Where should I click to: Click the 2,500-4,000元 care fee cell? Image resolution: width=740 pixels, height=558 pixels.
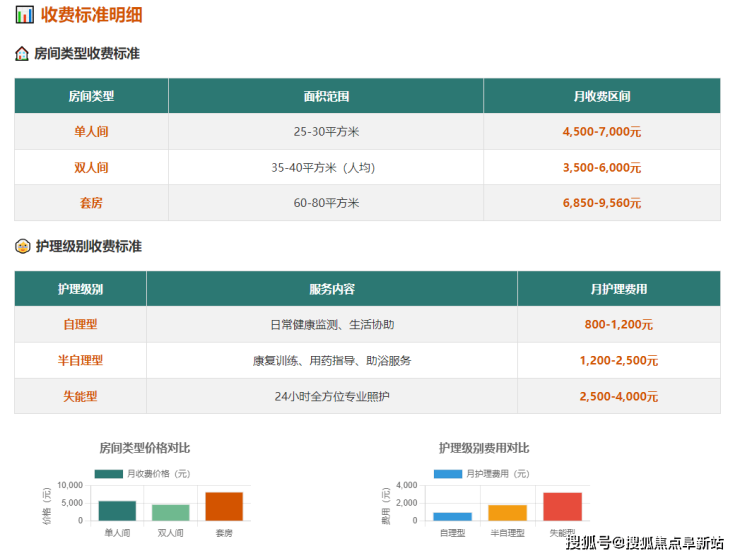(618, 396)
